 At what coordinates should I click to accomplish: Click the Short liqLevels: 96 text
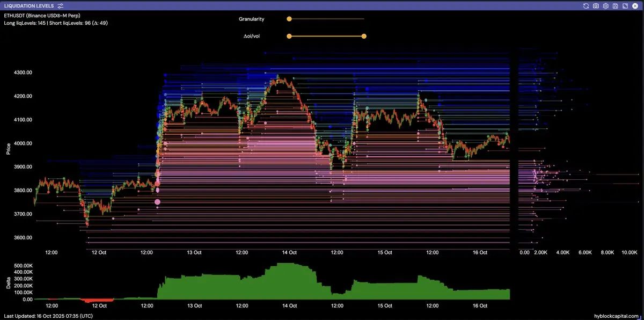click(x=70, y=23)
